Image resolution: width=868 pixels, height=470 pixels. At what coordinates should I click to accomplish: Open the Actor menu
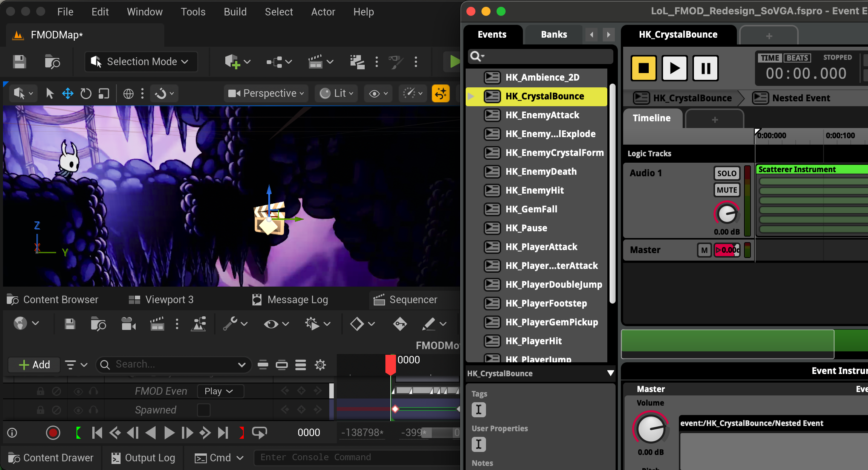coord(323,12)
